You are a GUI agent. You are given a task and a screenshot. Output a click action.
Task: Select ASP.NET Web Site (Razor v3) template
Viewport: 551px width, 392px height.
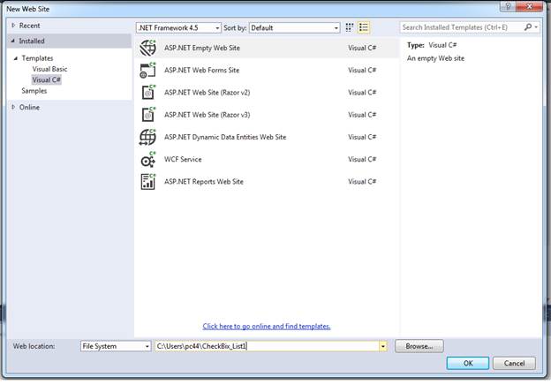click(x=267, y=115)
